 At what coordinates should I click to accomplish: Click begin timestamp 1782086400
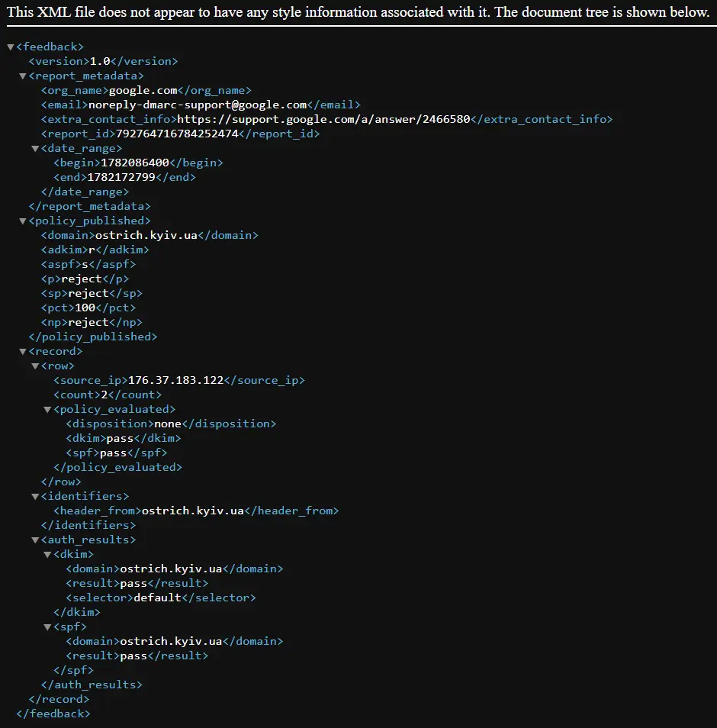[135, 163]
